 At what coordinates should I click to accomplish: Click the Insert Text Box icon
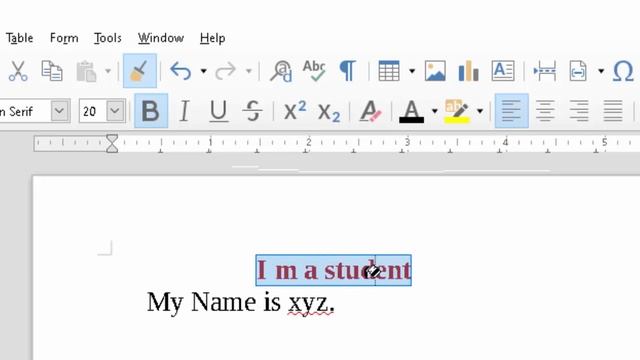[503, 71]
